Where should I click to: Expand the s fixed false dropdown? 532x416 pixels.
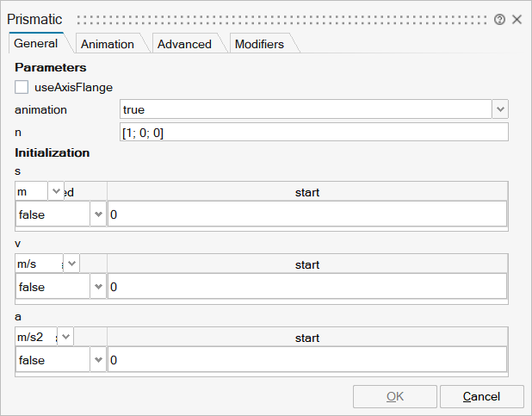(x=98, y=214)
